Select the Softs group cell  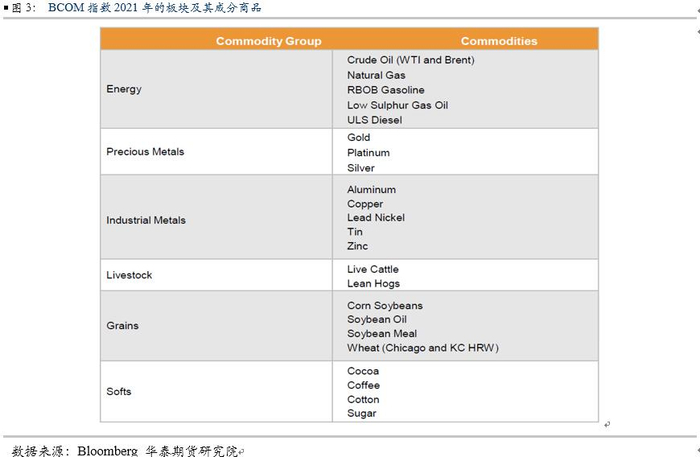tap(119, 391)
